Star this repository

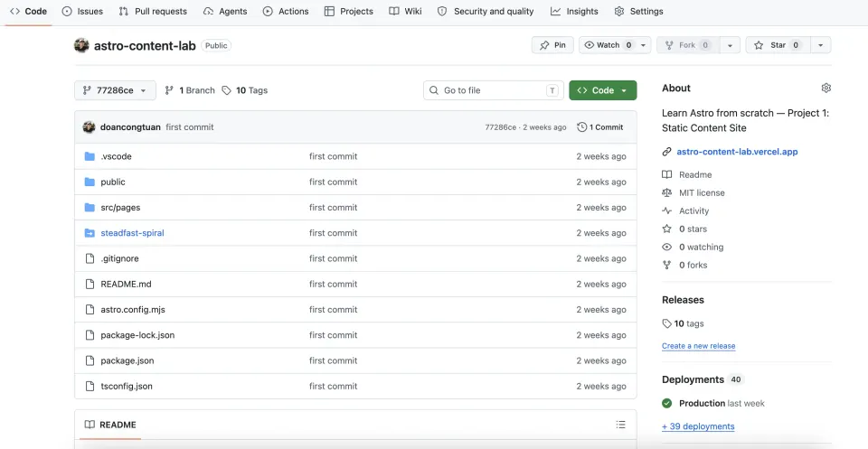[x=778, y=45]
